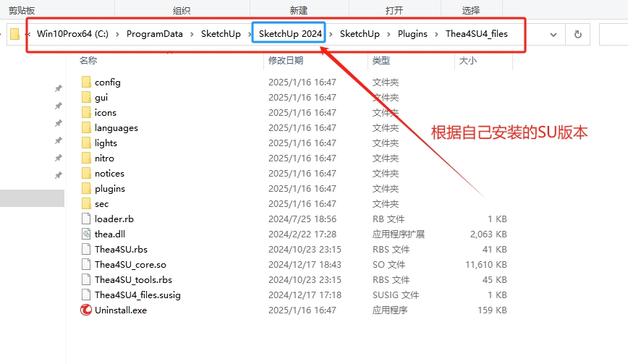Select the sec folder icon
This screenshot has height=364, width=628.
pyautogui.click(x=86, y=204)
